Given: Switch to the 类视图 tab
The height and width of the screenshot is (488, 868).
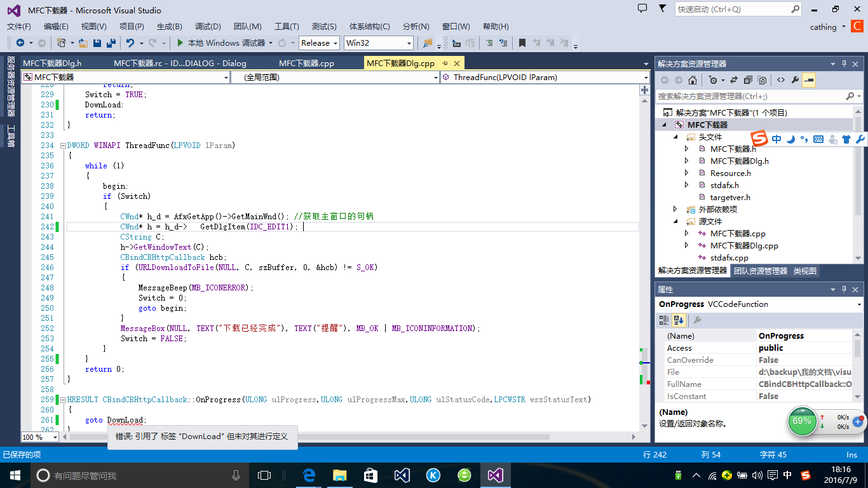Looking at the screenshot, I should 804,271.
